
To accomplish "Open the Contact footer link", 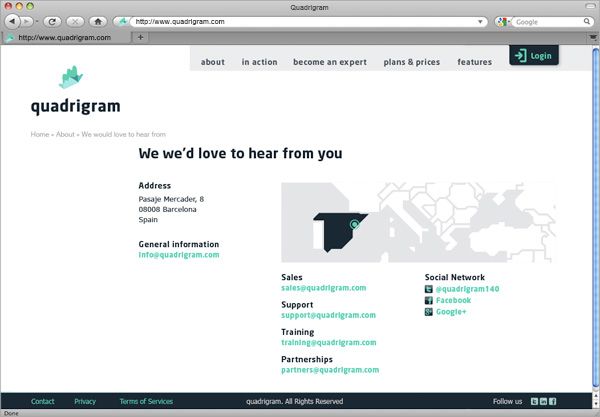I will [42, 401].
